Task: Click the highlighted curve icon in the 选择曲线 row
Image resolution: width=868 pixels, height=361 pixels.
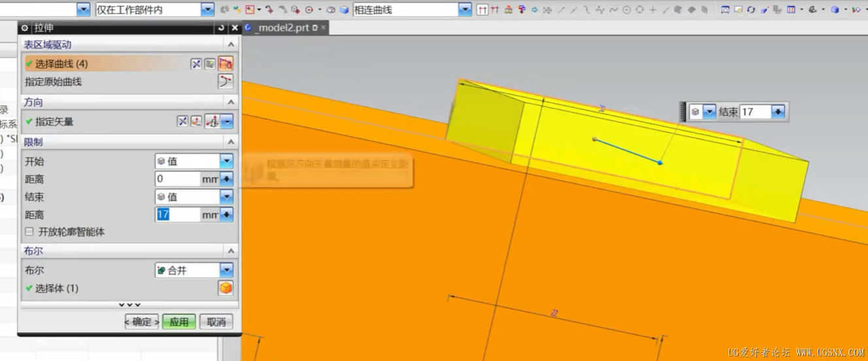Action: (x=226, y=63)
